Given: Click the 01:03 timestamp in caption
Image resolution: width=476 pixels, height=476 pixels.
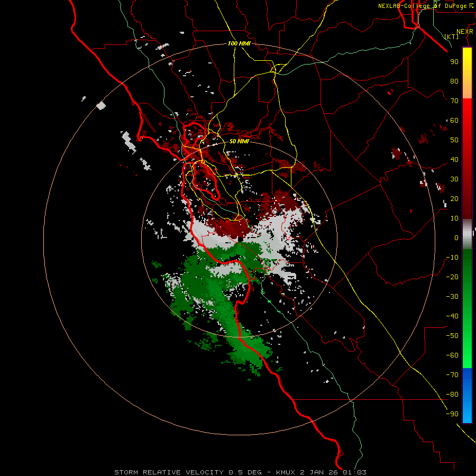Looking at the screenshot, I should coord(354,472).
